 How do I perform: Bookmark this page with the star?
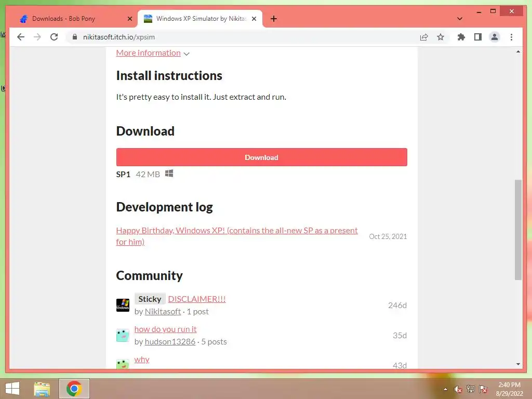[x=441, y=37]
